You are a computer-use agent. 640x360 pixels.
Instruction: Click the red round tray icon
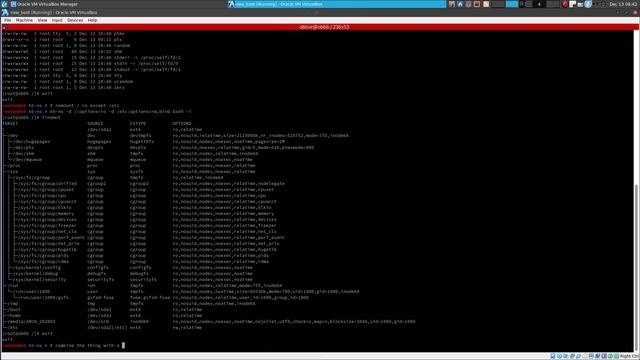click(565, 4)
